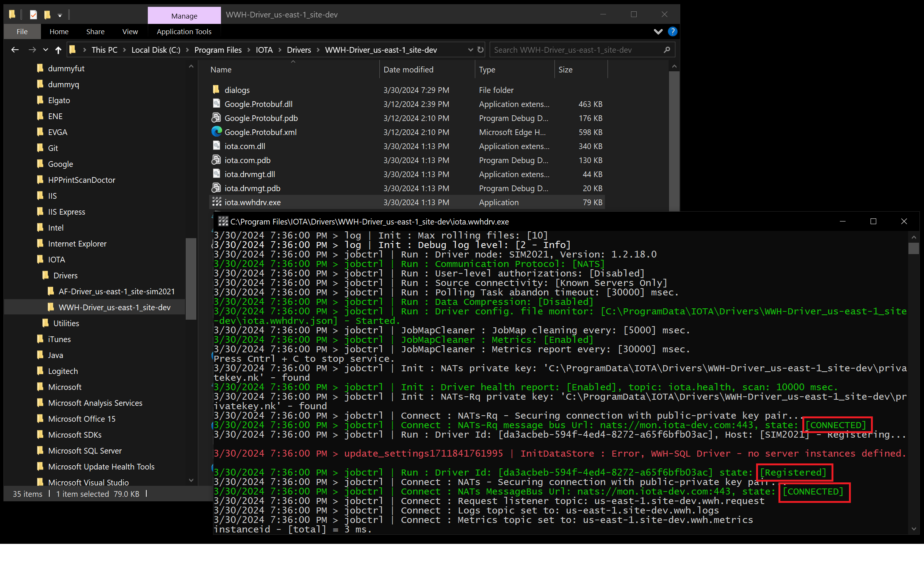Image resolution: width=924 pixels, height=581 pixels.
Task: Select iota.drvmgt.pdb file icon
Action: click(216, 188)
